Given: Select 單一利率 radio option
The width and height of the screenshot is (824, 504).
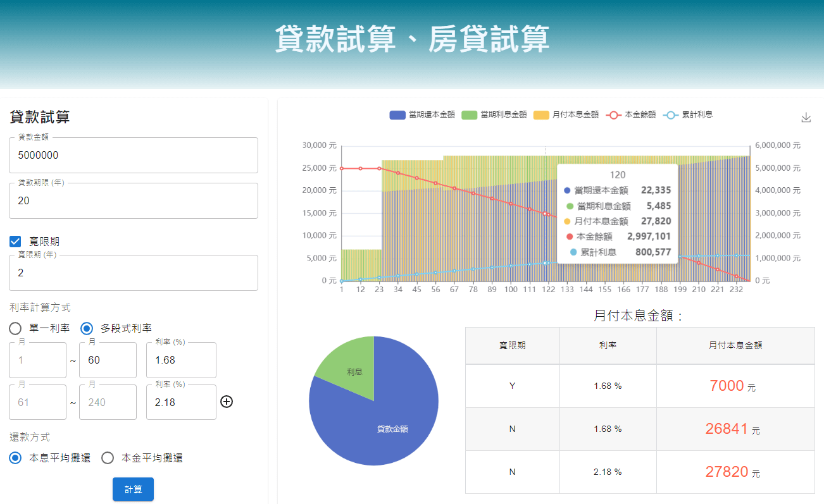Looking at the screenshot, I should point(16,328).
